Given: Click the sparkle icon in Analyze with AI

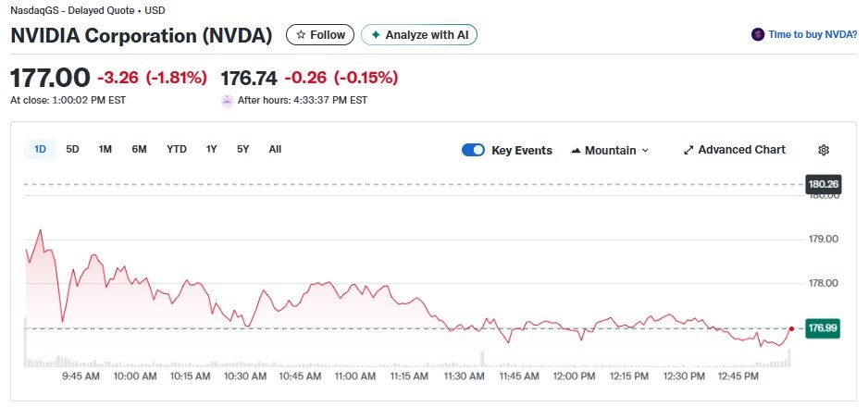Looking at the screenshot, I should point(375,35).
